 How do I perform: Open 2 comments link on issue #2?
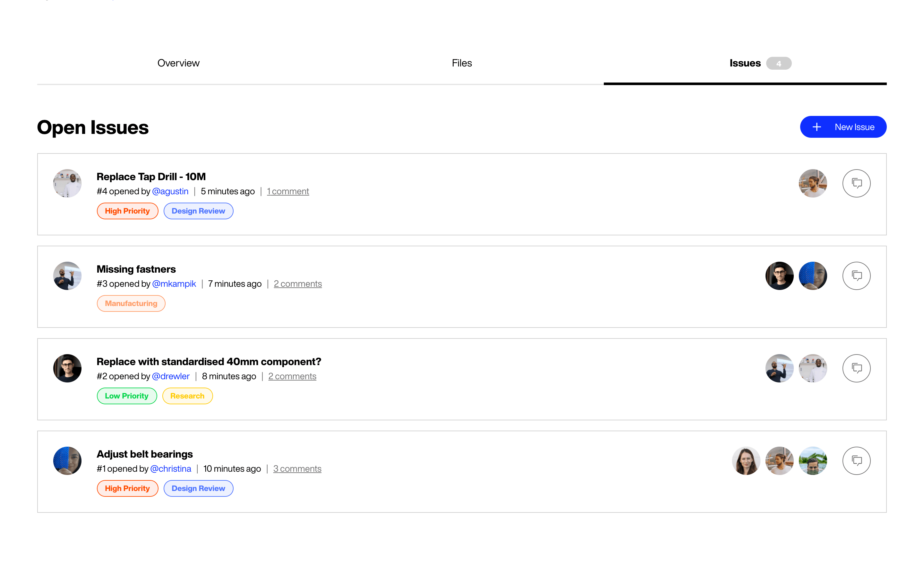293,376
